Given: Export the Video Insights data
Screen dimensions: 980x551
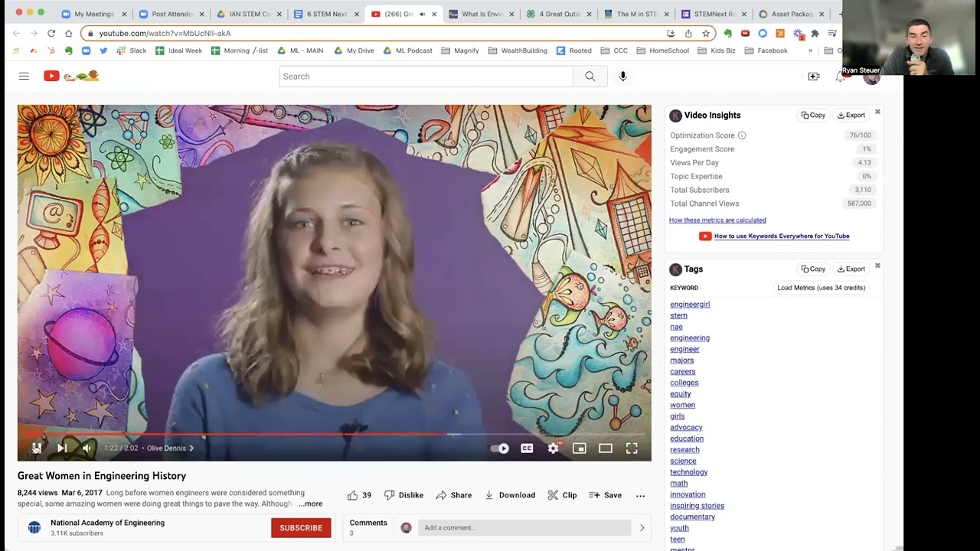Looking at the screenshot, I should click(x=851, y=116).
